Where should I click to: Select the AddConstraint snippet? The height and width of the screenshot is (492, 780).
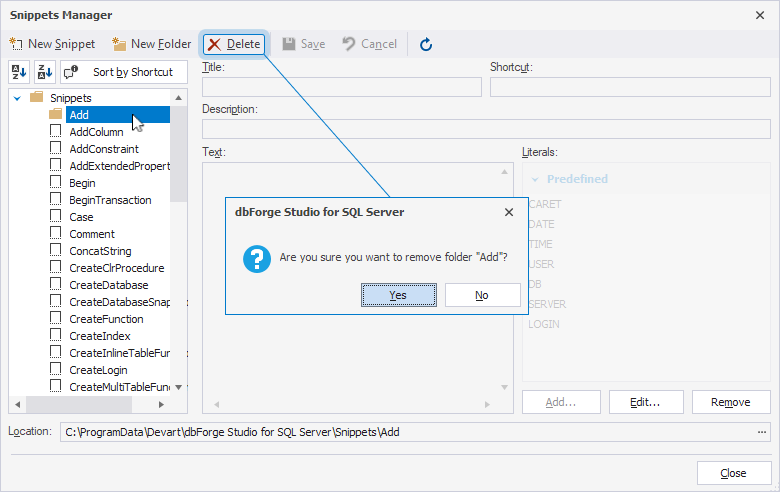(104, 149)
